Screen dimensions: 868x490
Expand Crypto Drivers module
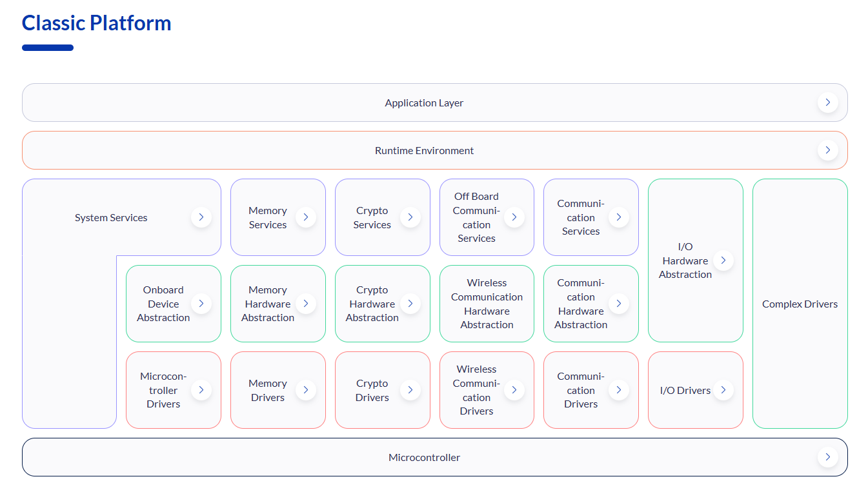(410, 390)
